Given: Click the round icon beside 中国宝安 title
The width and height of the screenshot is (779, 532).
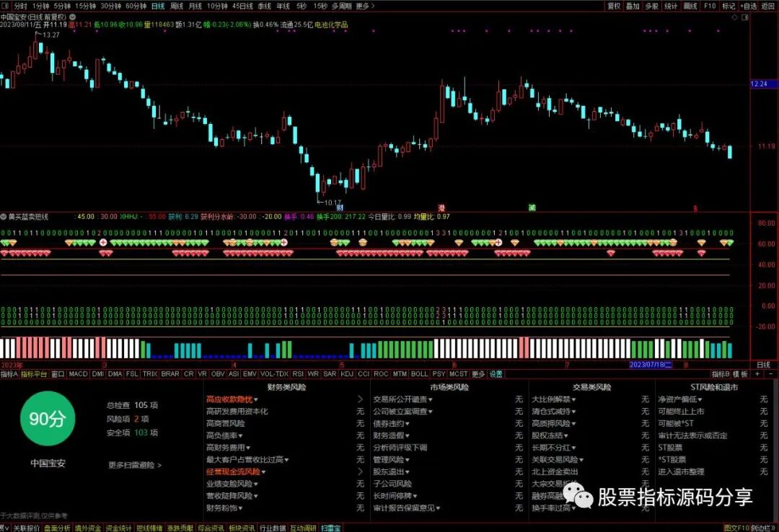Looking at the screenshot, I should [x=73, y=17].
